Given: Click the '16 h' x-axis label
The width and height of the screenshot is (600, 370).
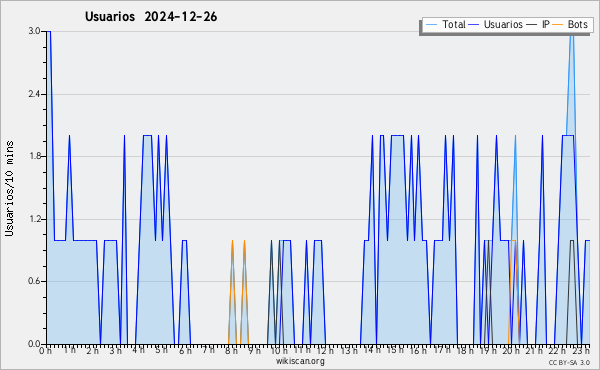Looking at the screenshot, I should click(x=418, y=350).
